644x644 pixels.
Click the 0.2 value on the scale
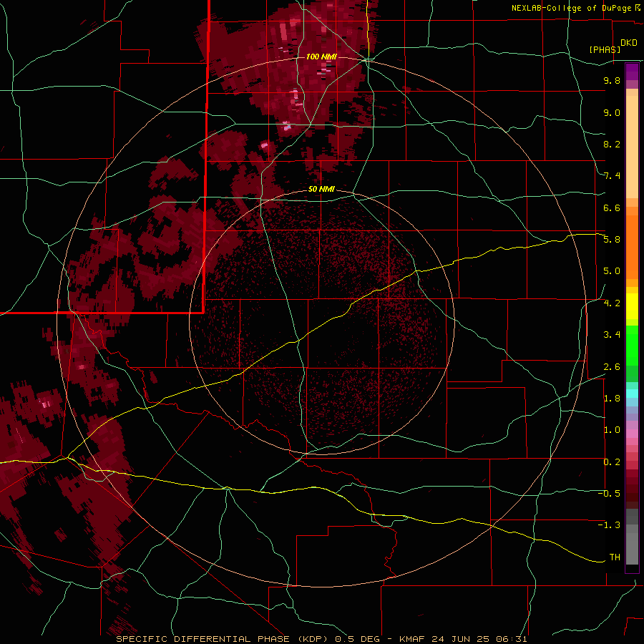pos(612,462)
